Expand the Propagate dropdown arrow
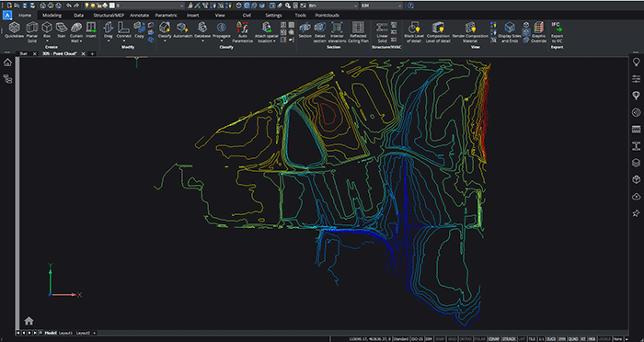The image size is (644, 342). click(222, 41)
